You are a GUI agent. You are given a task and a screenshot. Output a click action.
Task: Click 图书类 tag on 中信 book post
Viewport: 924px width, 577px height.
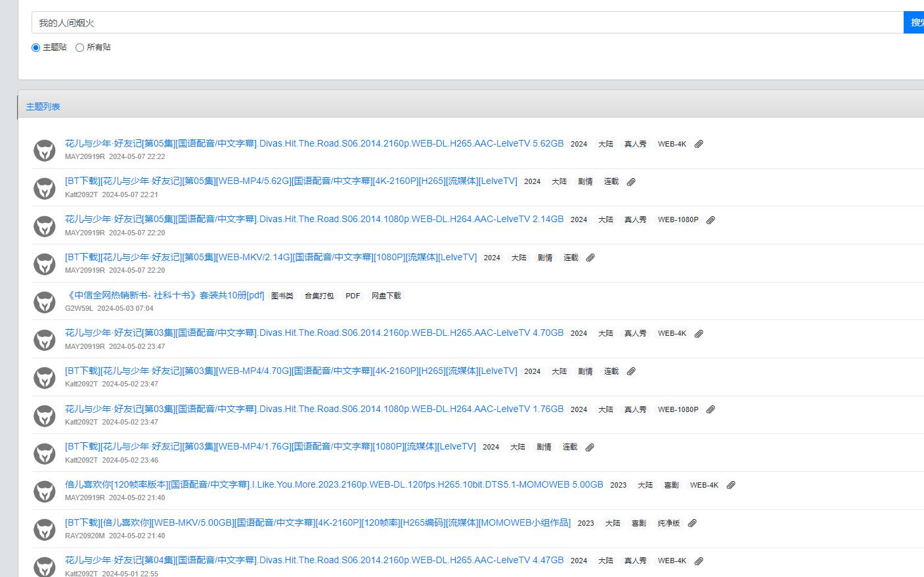pos(282,296)
